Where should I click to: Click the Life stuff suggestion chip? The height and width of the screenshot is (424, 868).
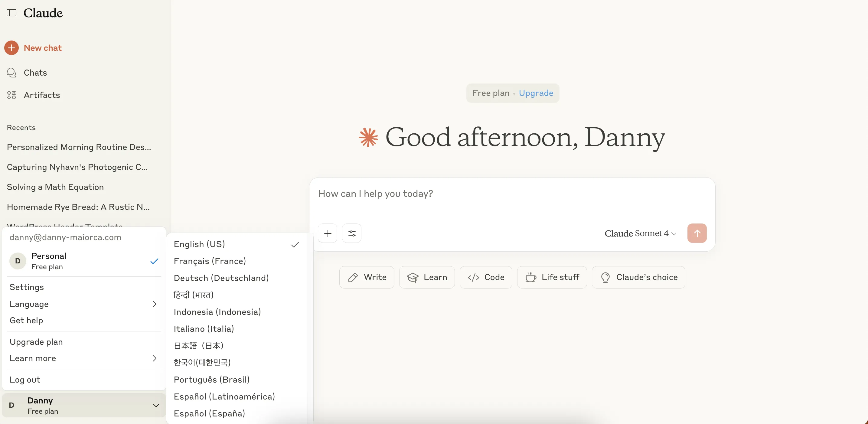tap(552, 277)
